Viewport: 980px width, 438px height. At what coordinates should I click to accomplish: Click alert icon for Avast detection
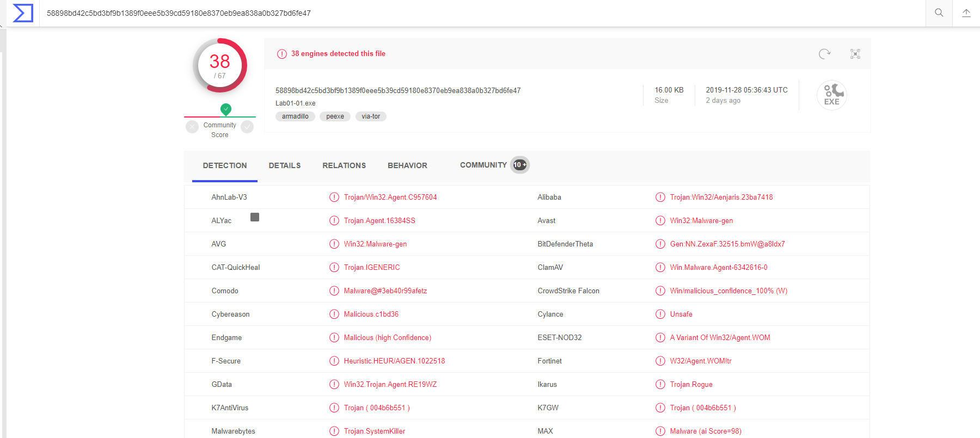(660, 220)
